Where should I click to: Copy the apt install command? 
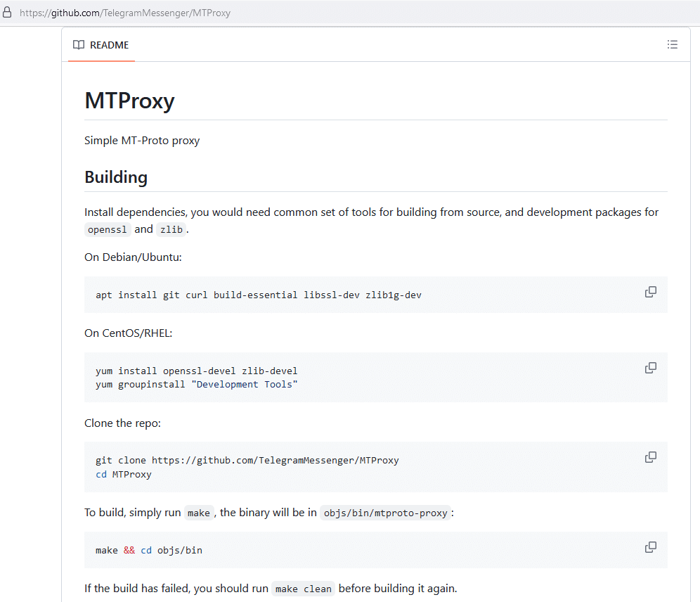(650, 292)
